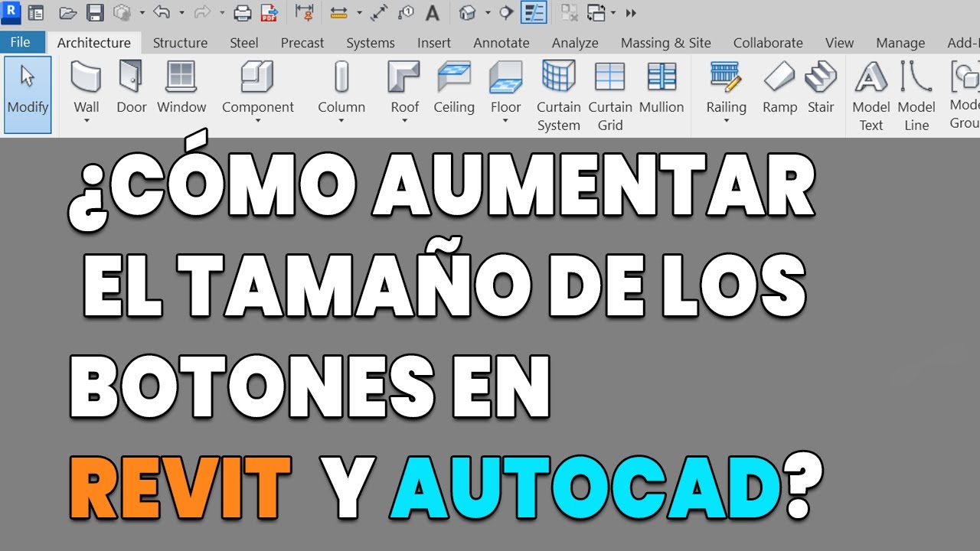
Task: Select the Modify tool
Action: tap(28, 94)
